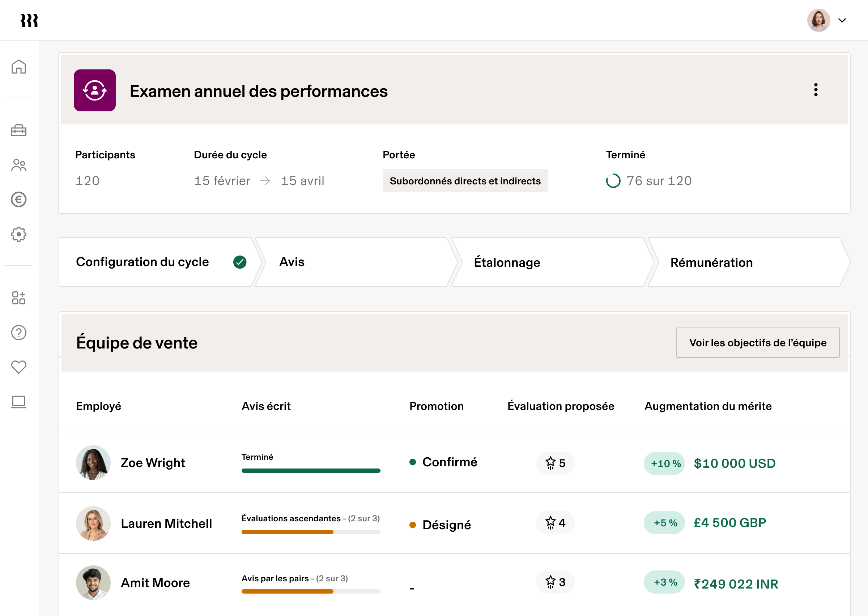Click the euro payments icon in sidebar

coord(18,200)
